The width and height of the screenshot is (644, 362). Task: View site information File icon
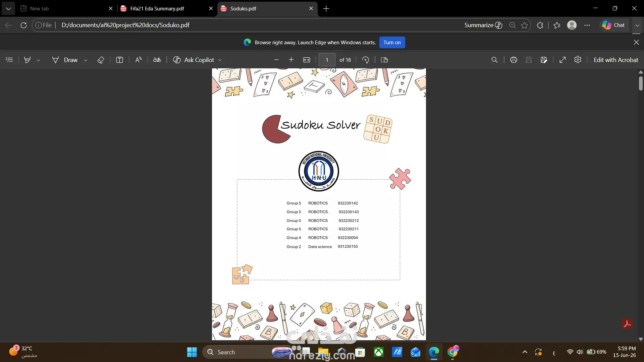click(44, 25)
